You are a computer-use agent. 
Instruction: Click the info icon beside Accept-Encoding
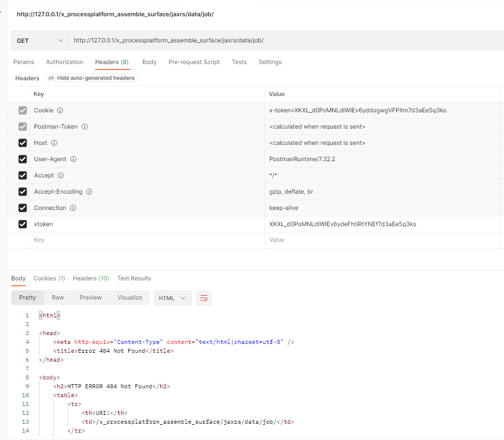click(89, 192)
